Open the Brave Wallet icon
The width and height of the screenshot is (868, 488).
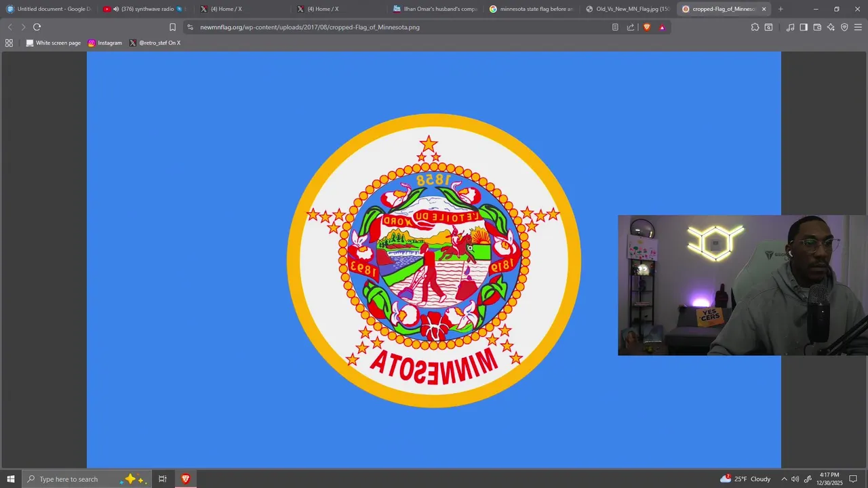pyautogui.click(x=817, y=27)
